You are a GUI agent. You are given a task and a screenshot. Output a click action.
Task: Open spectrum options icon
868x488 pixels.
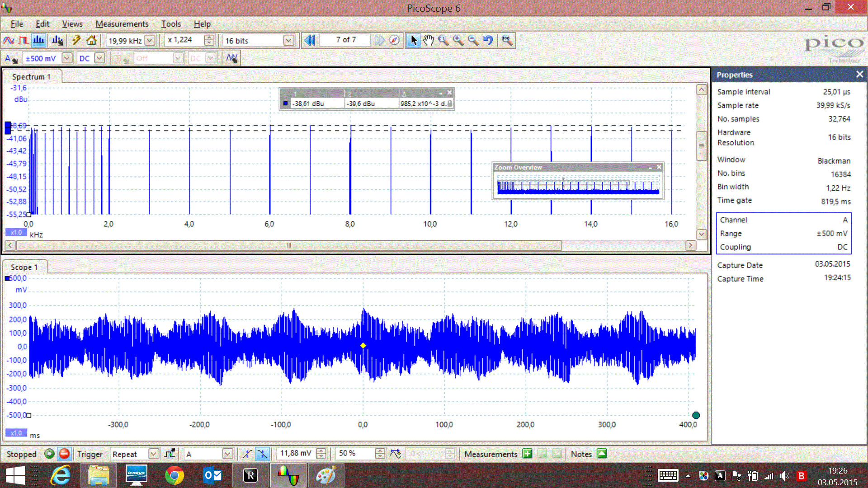[x=58, y=40]
